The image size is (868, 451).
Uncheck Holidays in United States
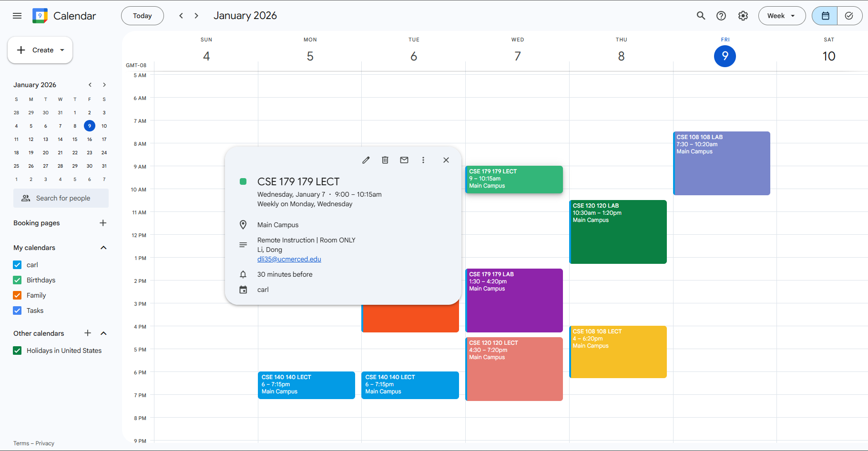(17, 350)
